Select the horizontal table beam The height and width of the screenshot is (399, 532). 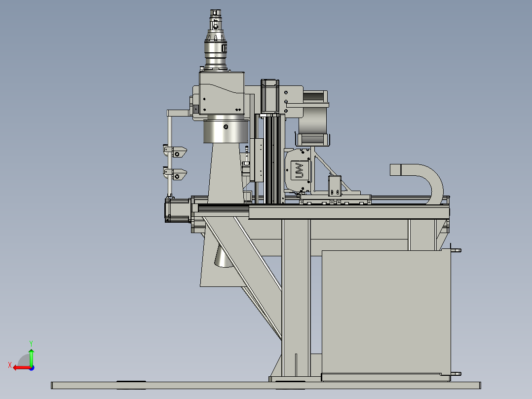click(349, 212)
